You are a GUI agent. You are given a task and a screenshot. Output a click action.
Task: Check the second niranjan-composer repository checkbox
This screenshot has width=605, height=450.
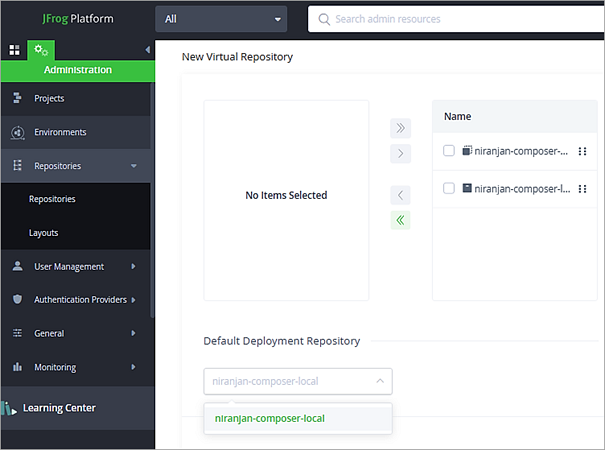[x=449, y=188]
